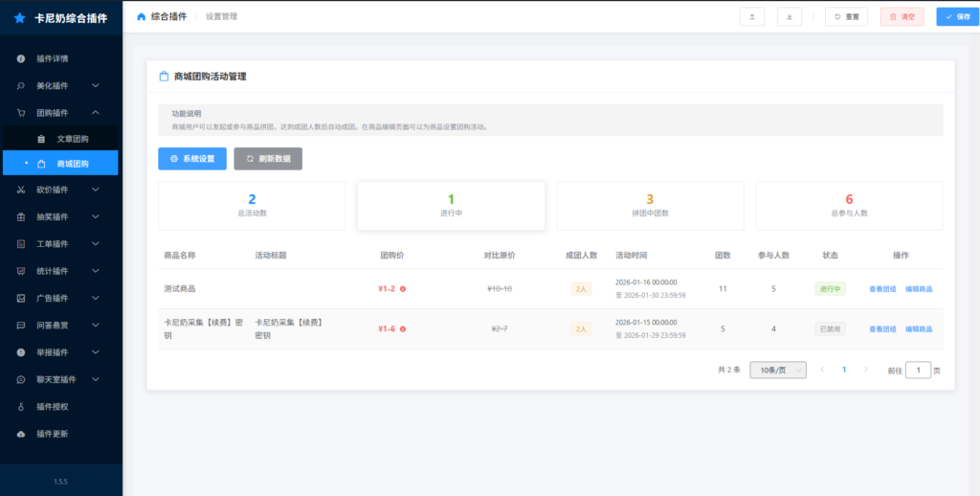Screen dimensions: 980x496
Task: Click the upload arrow button in top bar
Action: pyautogui.click(x=752, y=17)
